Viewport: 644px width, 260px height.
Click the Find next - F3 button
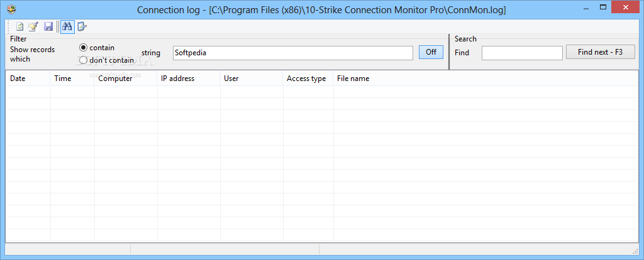pyautogui.click(x=600, y=52)
